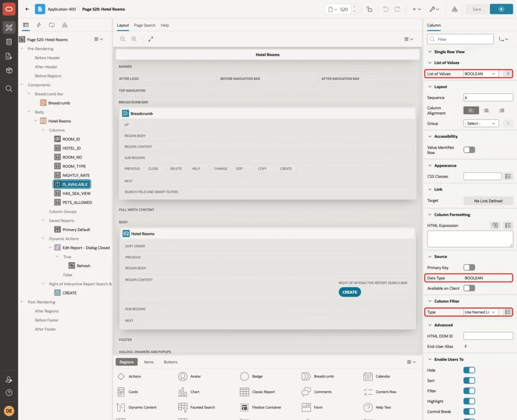Toggle the Value Identifies Row switch

pos(469,150)
